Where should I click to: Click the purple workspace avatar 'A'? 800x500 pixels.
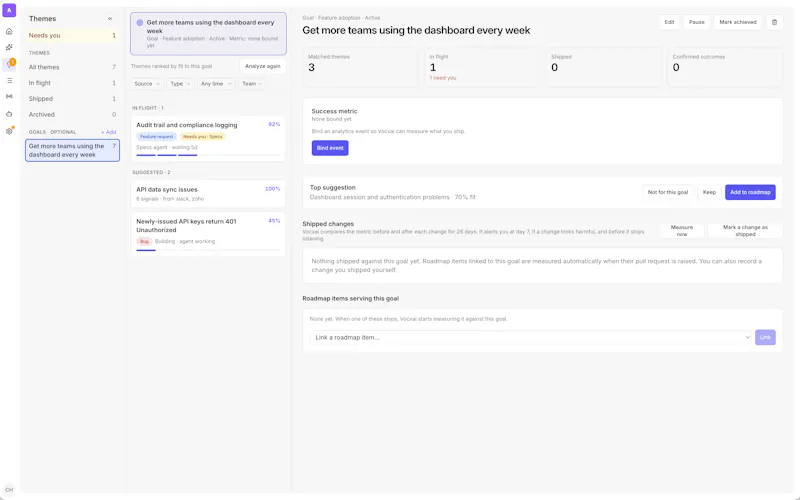coord(9,10)
